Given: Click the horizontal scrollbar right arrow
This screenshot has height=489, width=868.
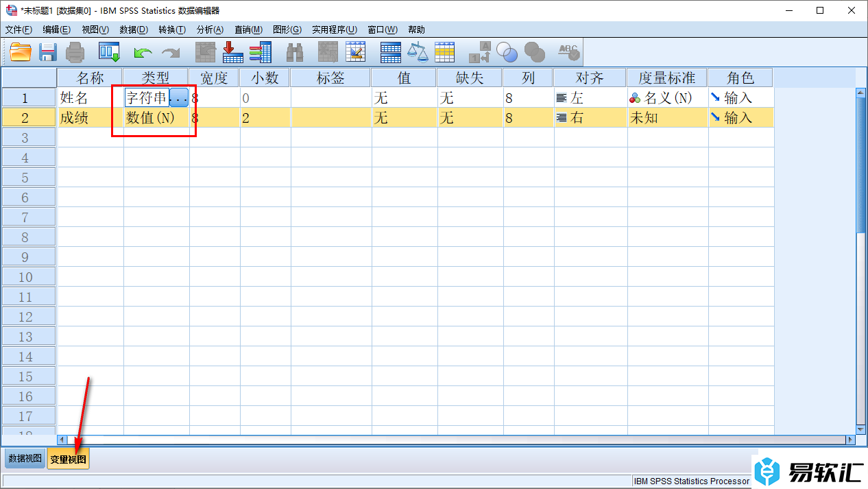Looking at the screenshot, I should pos(851,440).
